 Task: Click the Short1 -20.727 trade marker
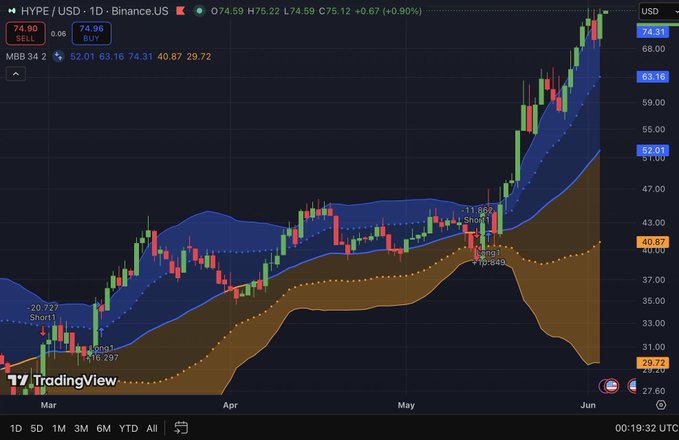pos(42,312)
